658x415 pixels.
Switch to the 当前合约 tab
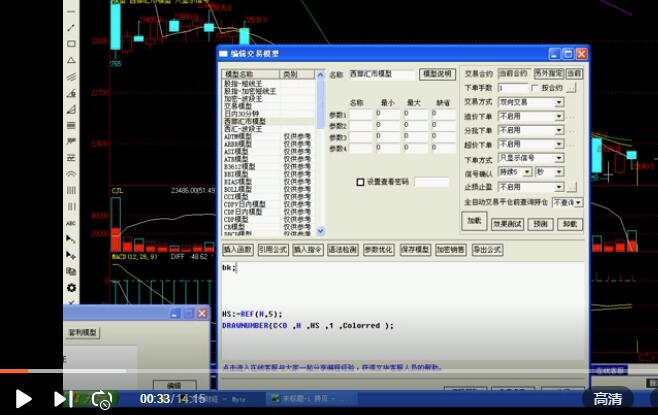[x=513, y=74]
